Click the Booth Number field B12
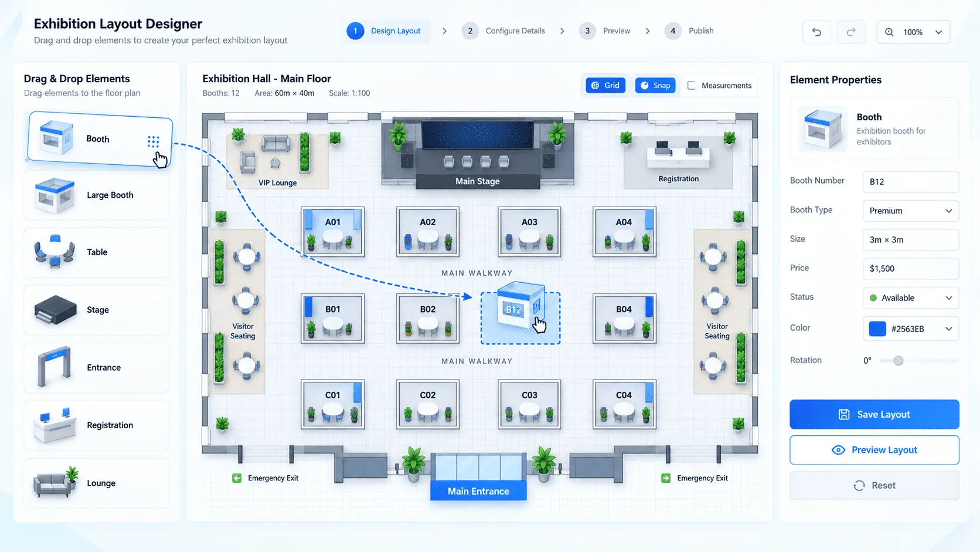Screen dimensions: 980x552 [910, 182]
